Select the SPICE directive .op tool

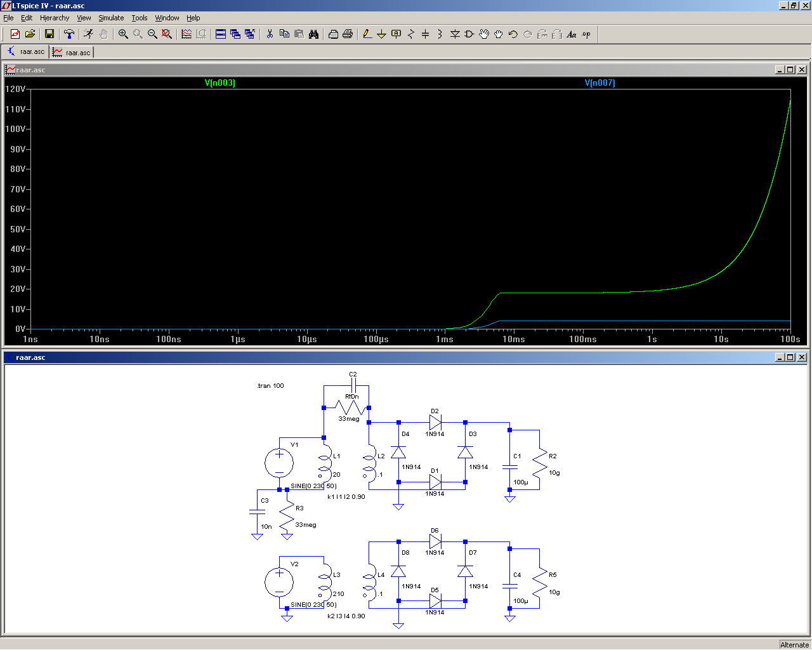pyautogui.click(x=586, y=34)
